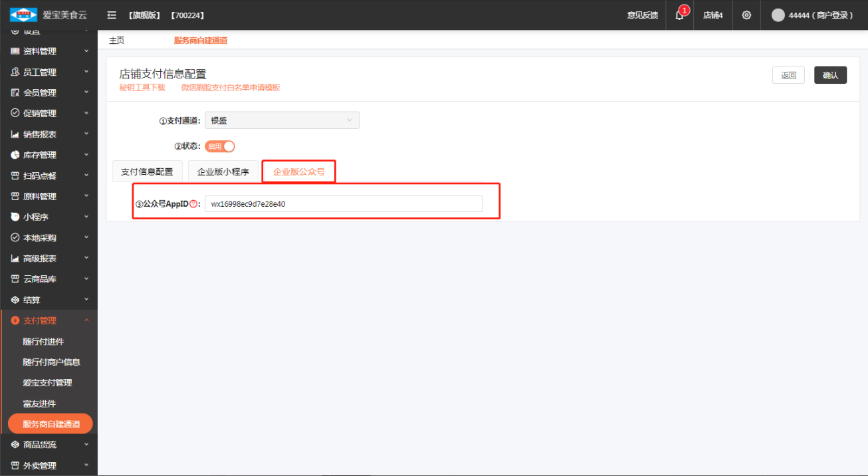Open the 支付通道 dropdown showing 银盛
This screenshot has width=868, height=476.
tap(282, 120)
